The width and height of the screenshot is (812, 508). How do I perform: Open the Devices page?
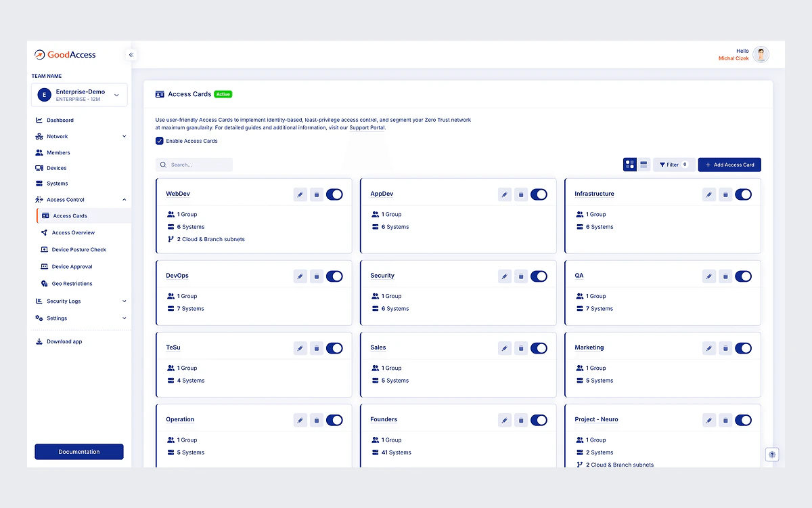click(57, 168)
